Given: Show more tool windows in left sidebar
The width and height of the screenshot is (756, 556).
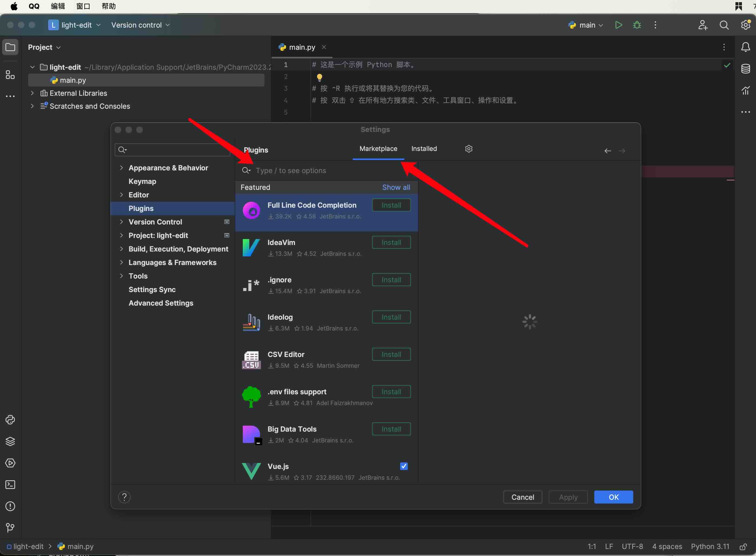Looking at the screenshot, I should point(10,96).
